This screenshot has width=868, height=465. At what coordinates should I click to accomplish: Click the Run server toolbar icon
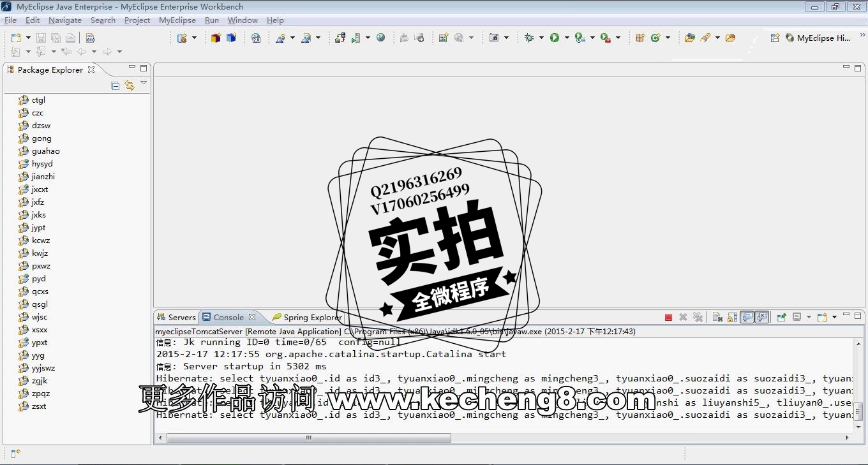(356, 38)
